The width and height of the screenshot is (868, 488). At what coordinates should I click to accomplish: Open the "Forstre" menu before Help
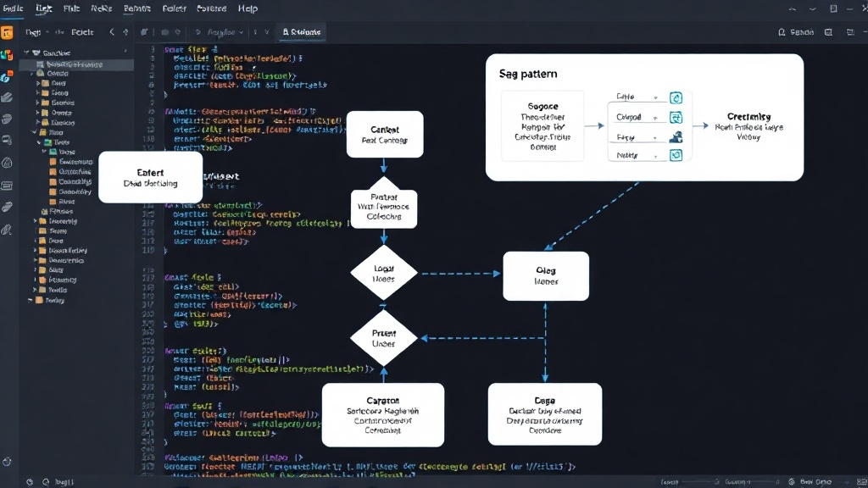coord(211,8)
